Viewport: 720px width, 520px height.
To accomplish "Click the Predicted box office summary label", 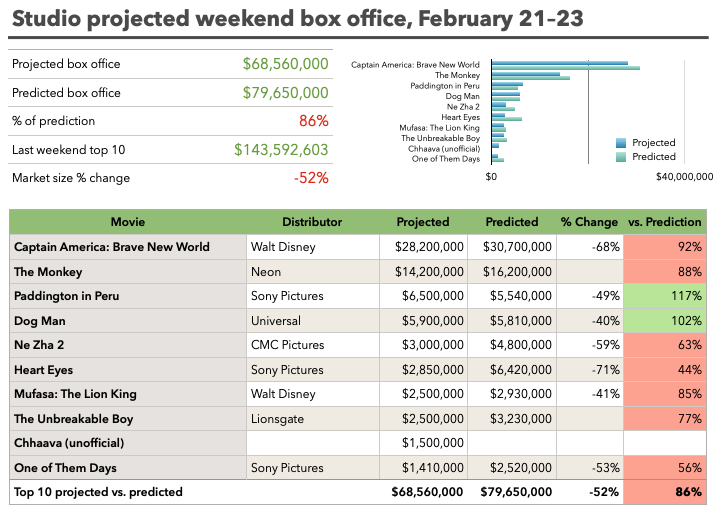I will pos(66,93).
